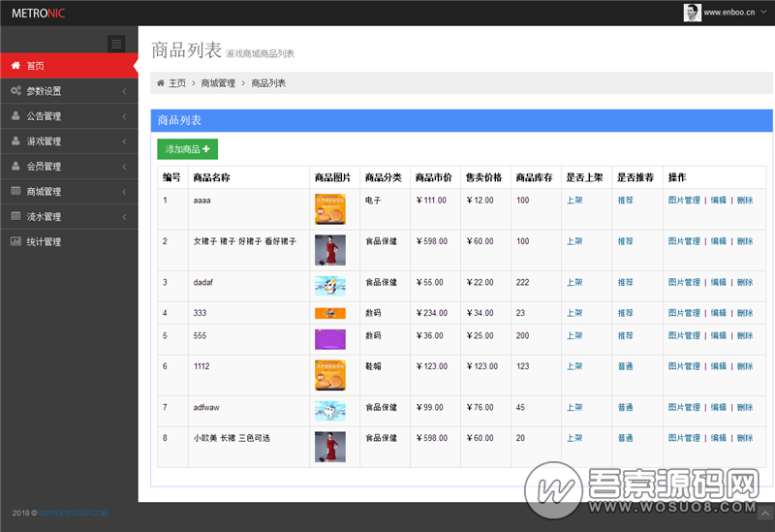Expand the 会员管理 sidebar submenu arrow
This screenshot has width=775, height=532.
[125, 167]
